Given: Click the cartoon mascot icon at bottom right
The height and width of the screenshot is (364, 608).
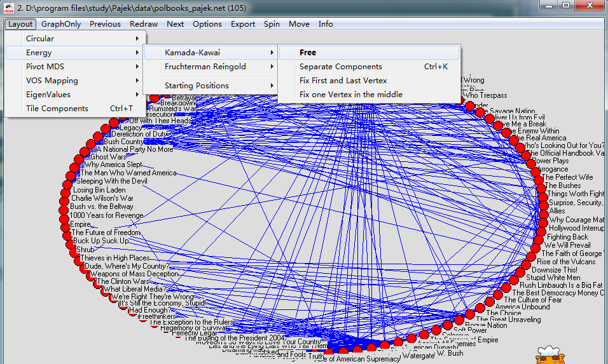Looking at the screenshot, I should point(551,355).
